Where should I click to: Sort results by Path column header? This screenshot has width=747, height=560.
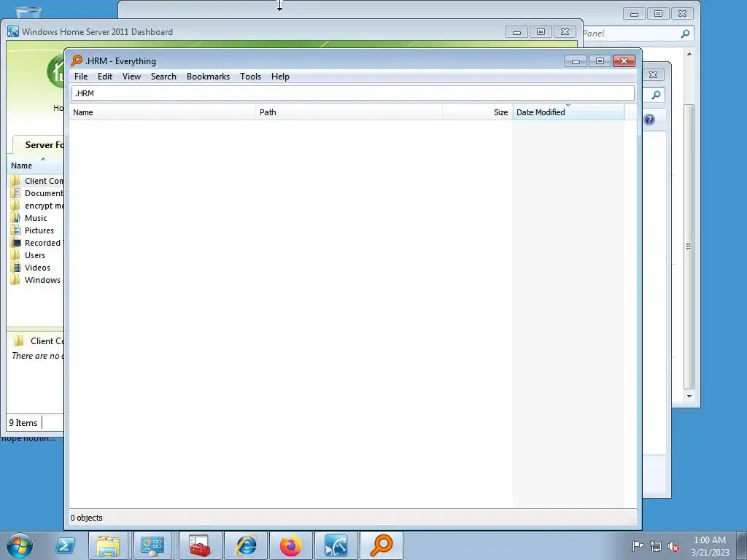tap(349, 112)
